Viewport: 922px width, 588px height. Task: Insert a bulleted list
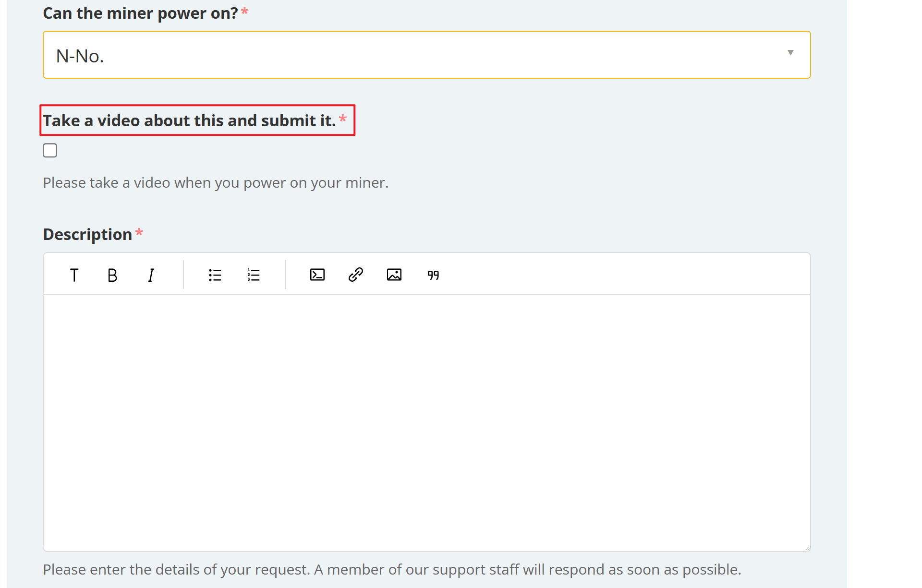pyautogui.click(x=215, y=275)
